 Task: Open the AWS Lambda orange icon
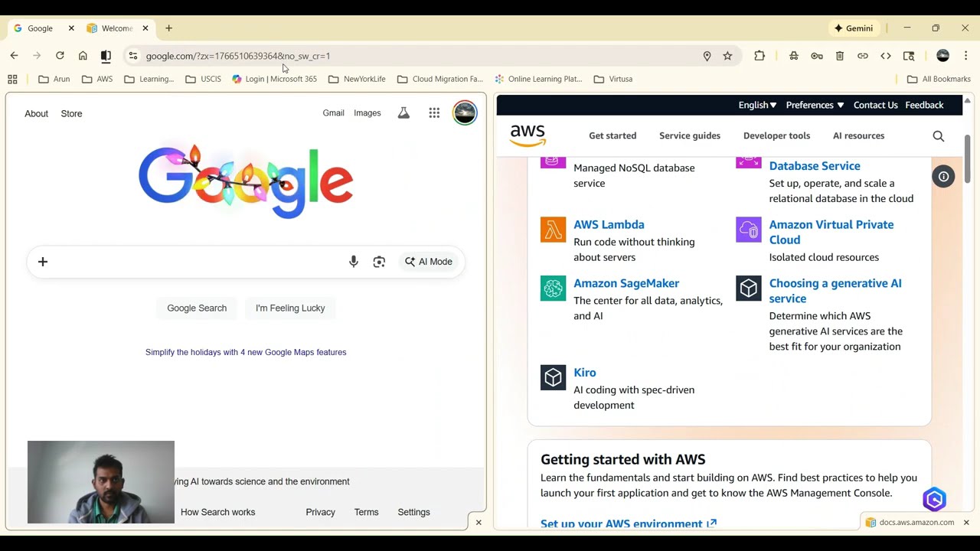click(553, 230)
